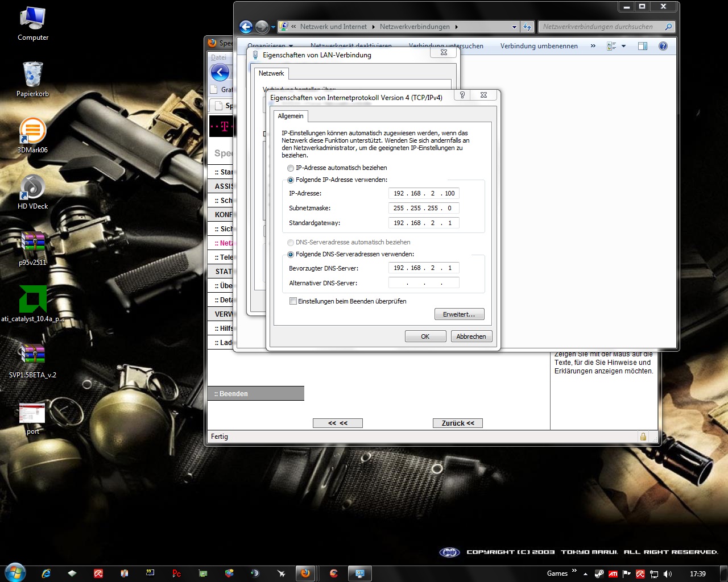
Task: Click the volume speaker tray icon
Action: coord(667,574)
